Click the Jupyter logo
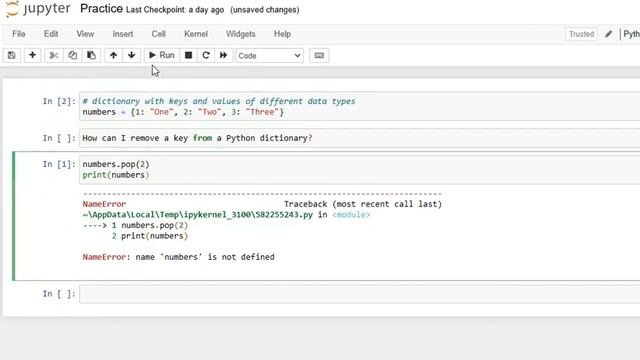The width and height of the screenshot is (640, 360). 38,9
